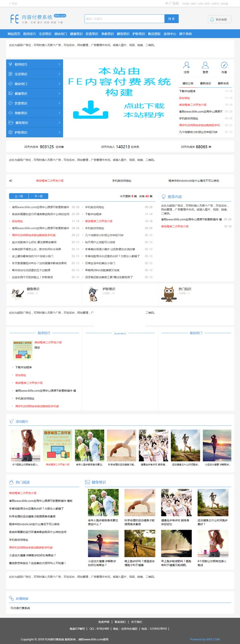Click the 下一页 next page button
Image resolution: width=240 pixels, height=644 pixels.
(38, 196)
